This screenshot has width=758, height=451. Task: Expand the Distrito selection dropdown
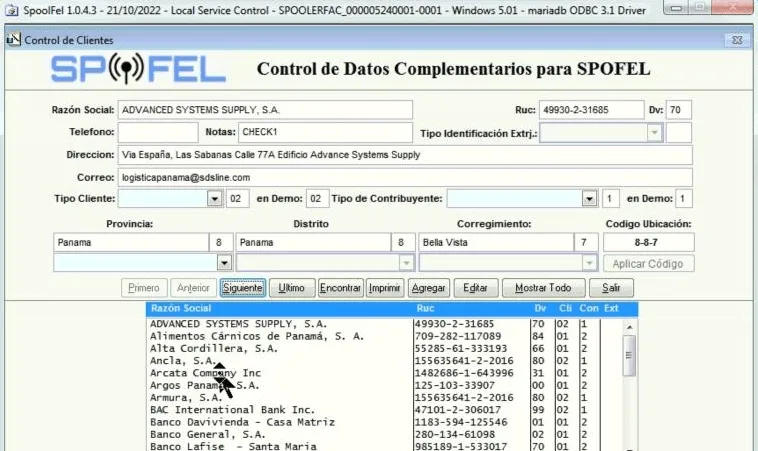click(x=407, y=263)
